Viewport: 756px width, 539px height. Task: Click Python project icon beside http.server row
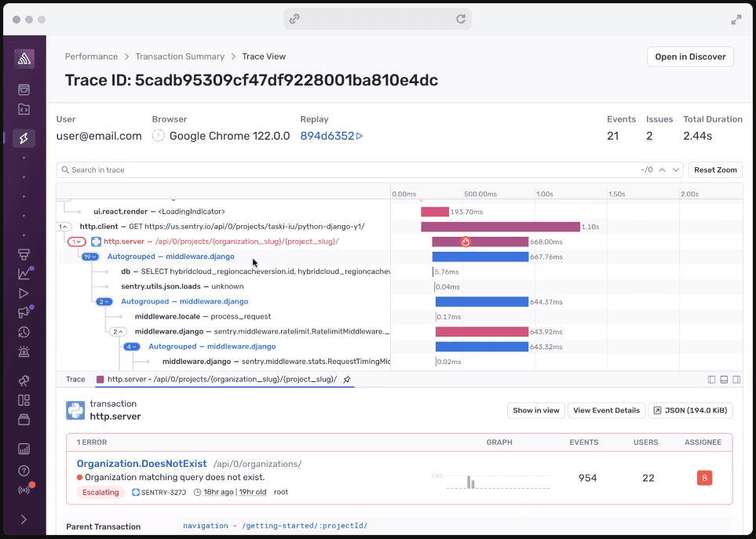point(96,242)
